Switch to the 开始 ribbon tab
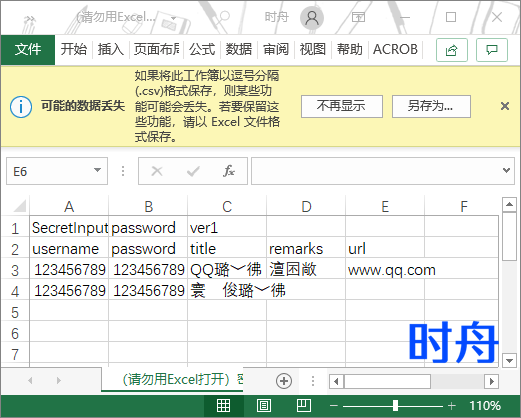The height and width of the screenshot is (418, 521). 74,50
